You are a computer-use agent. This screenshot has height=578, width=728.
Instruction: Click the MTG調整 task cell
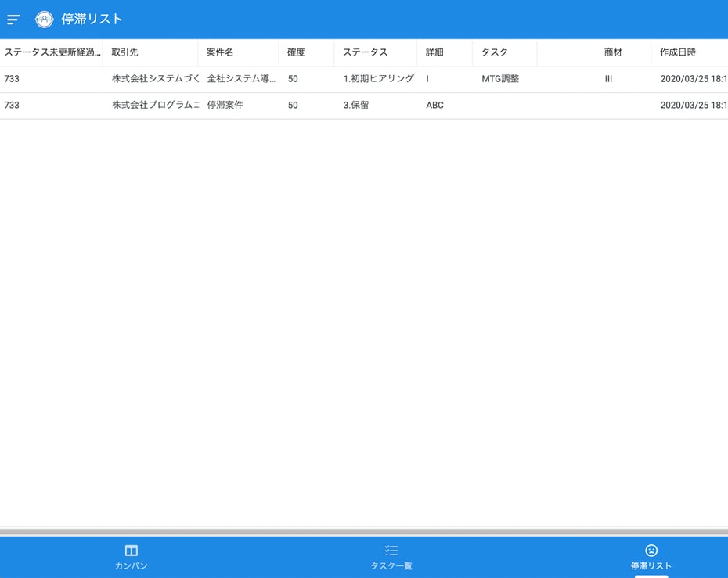pos(499,79)
